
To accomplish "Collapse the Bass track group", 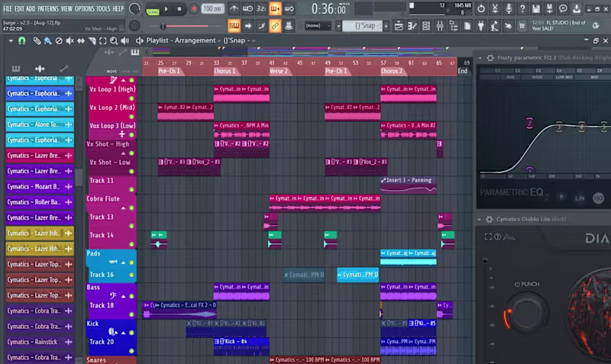I will 124,296.
